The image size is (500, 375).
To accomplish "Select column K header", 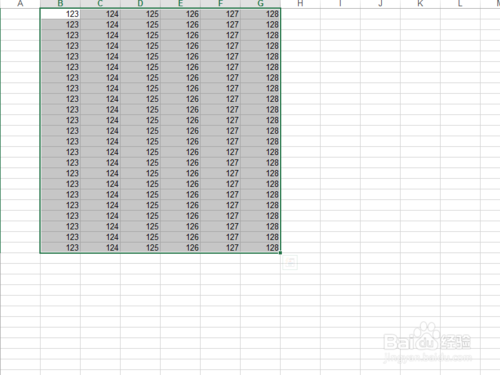I will coord(420,4).
